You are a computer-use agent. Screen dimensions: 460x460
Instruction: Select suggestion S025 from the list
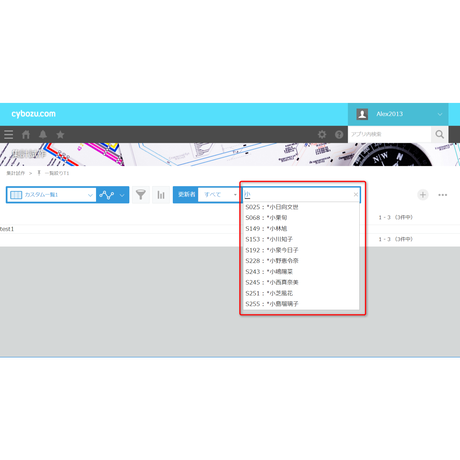301,207
